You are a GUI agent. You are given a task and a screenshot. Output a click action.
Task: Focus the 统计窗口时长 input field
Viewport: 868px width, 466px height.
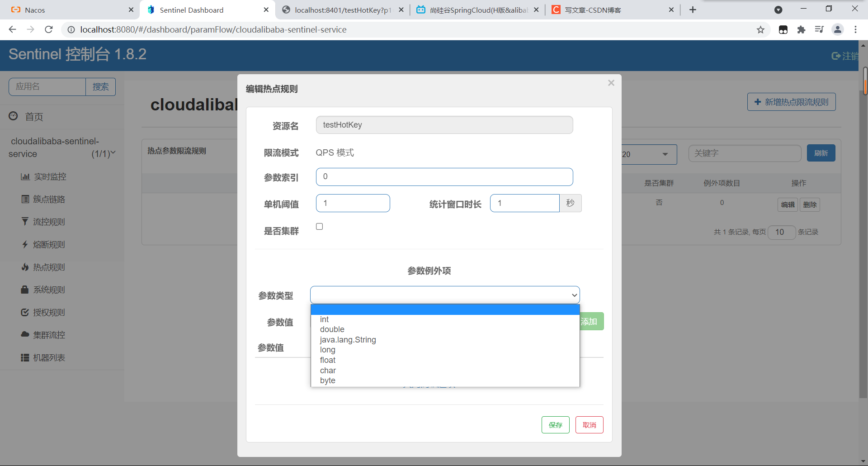(x=524, y=203)
